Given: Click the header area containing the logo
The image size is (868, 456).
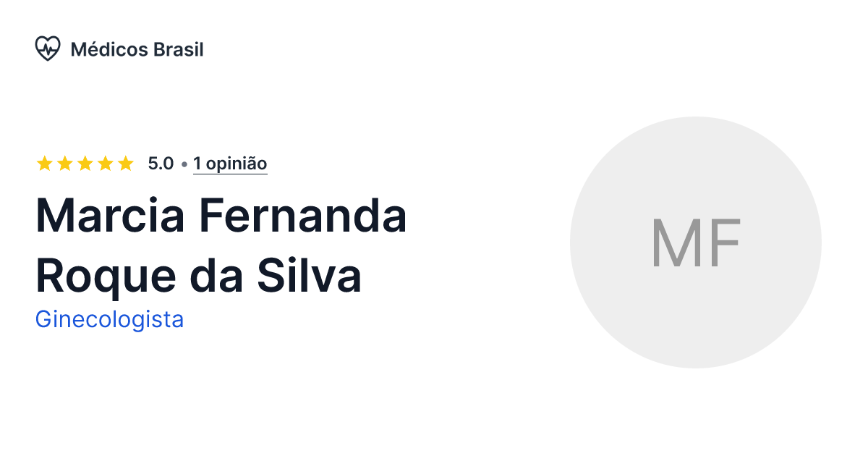Looking at the screenshot, I should 120,48.
